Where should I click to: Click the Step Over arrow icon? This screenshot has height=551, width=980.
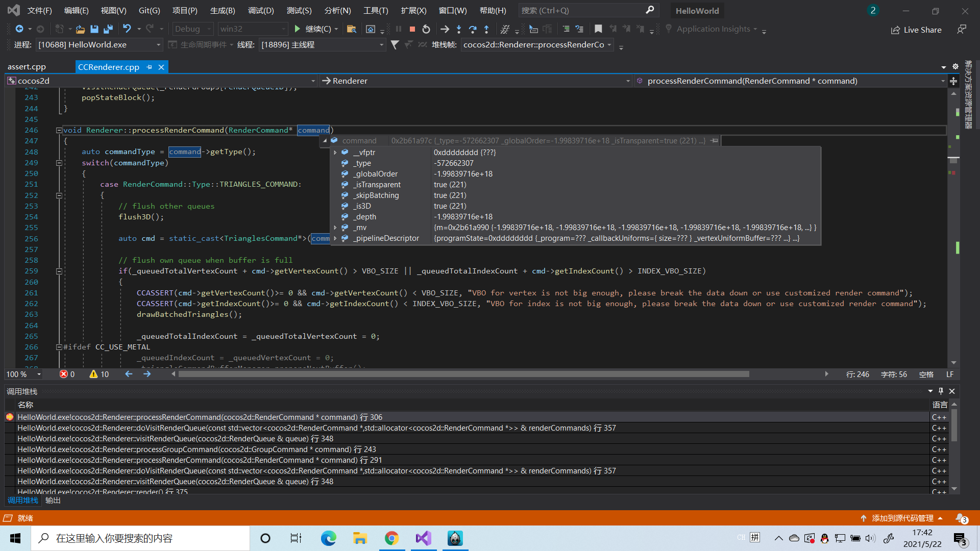click(473, 29)
